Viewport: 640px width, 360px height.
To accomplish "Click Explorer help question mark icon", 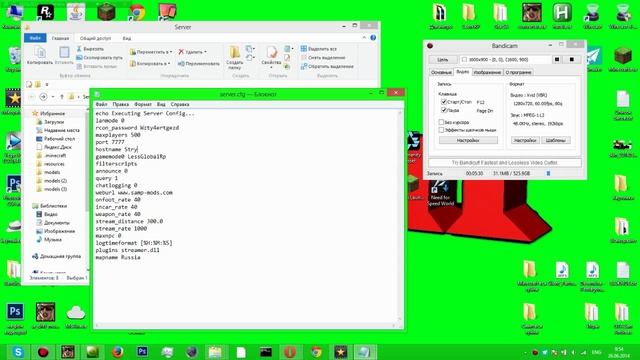I will click(x=373, y=38).
